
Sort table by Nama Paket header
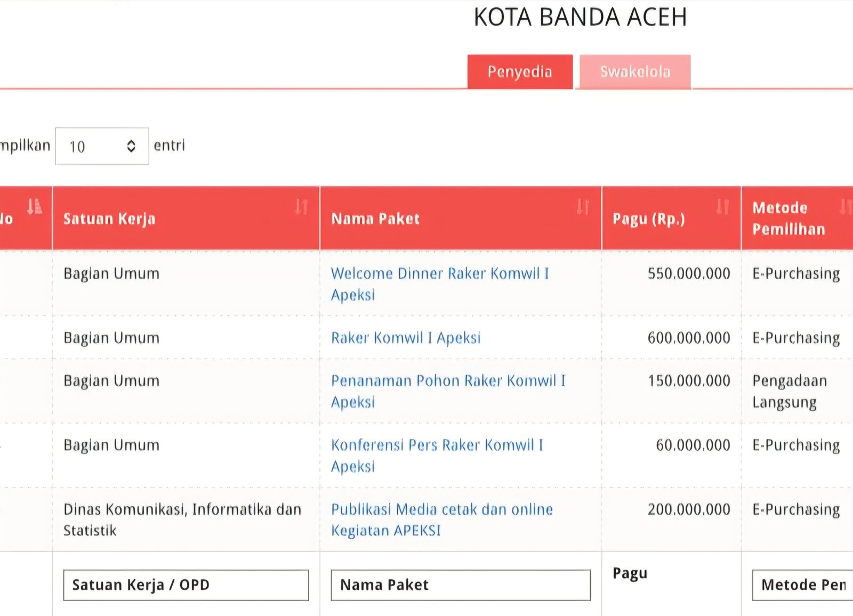pyautogui.click(x=375, y=219)
